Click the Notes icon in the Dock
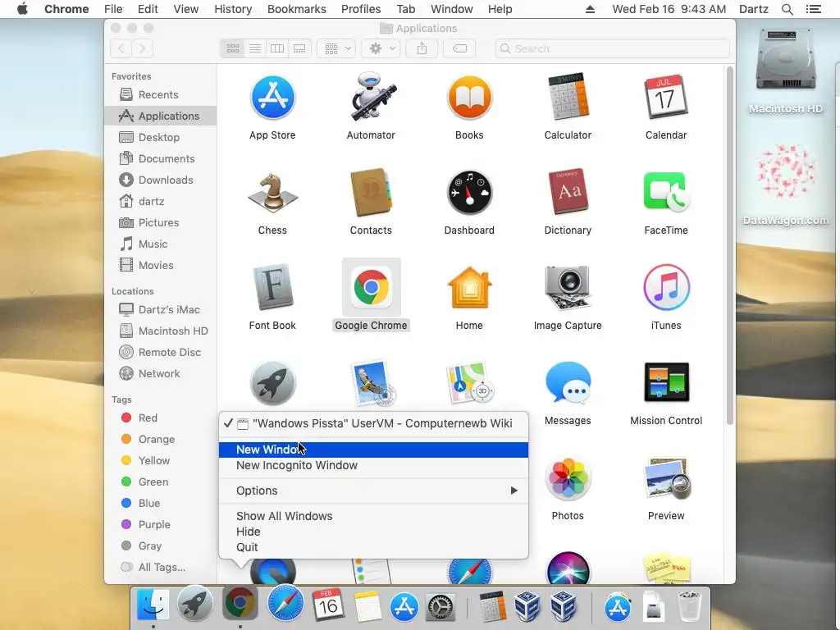This screenshot has height=630, width=840. tap(367, 606)
